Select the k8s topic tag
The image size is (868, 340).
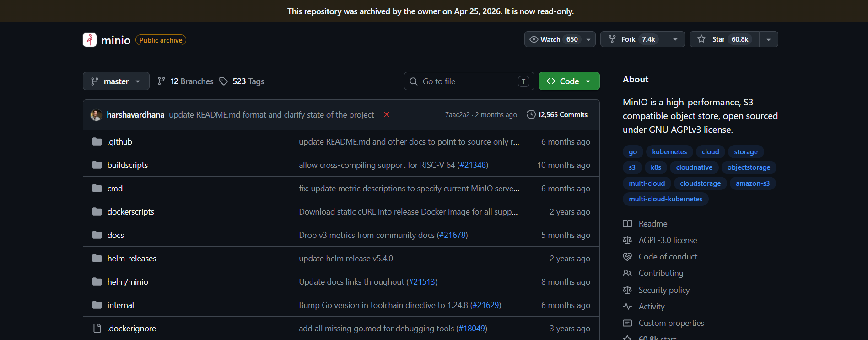pos(656,167)
